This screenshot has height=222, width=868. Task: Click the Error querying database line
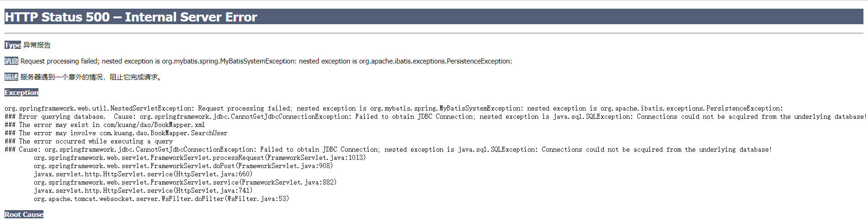click(434, 116)
